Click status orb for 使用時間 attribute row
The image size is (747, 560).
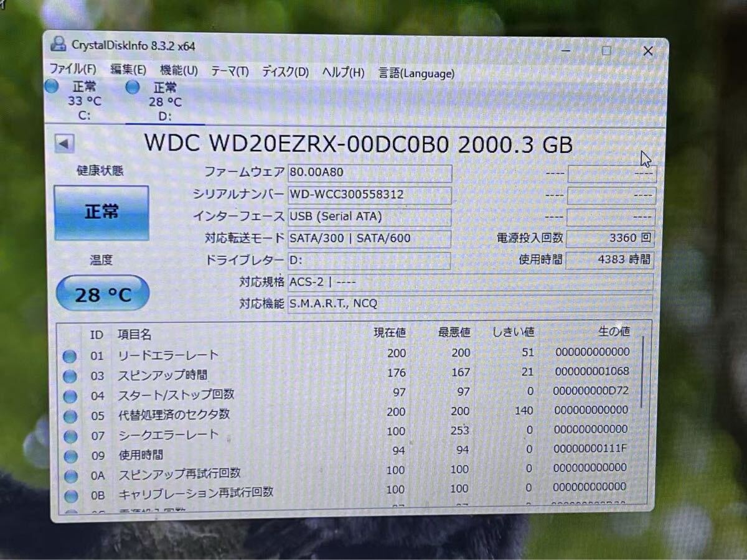click(x=71, y=456)
